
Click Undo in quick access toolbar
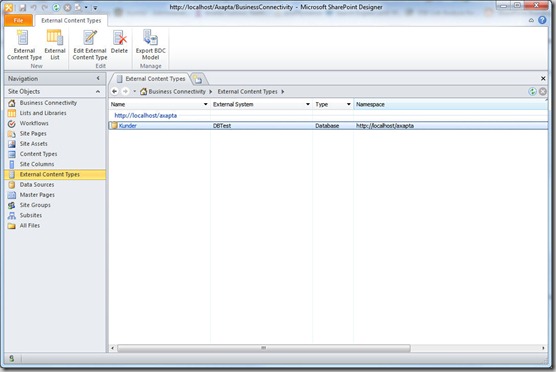(x=34, y=7)
